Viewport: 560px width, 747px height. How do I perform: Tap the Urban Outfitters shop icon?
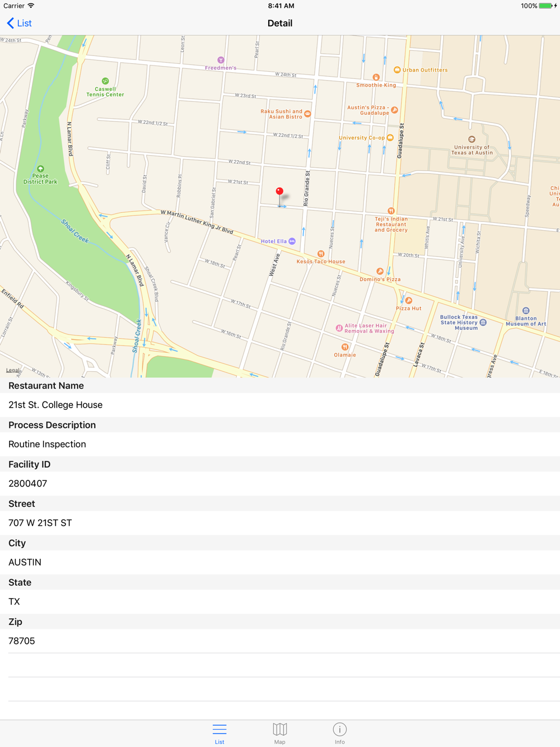point(397,70)
